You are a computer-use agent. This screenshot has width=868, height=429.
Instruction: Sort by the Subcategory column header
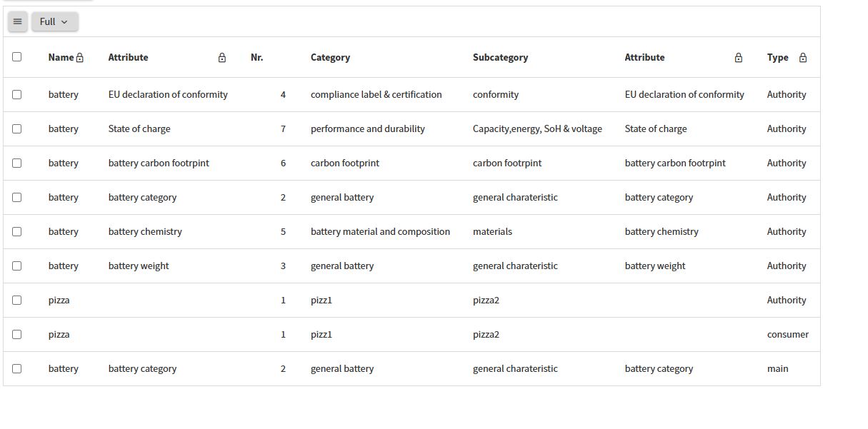(x=500, y=58)
